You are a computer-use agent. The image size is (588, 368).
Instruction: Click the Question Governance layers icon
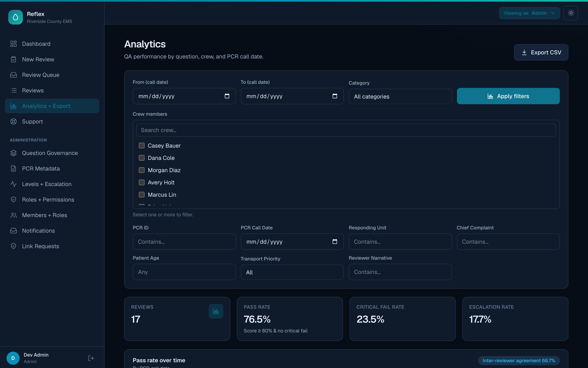pos(13,153)
